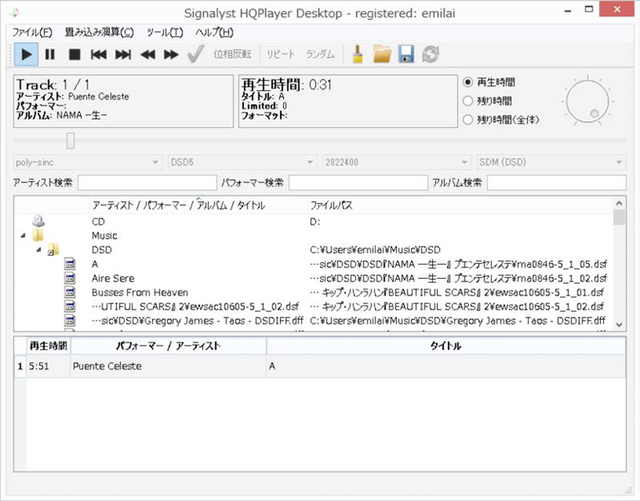
Task: Open playlist using the folder icon
Action: point(381,54)
